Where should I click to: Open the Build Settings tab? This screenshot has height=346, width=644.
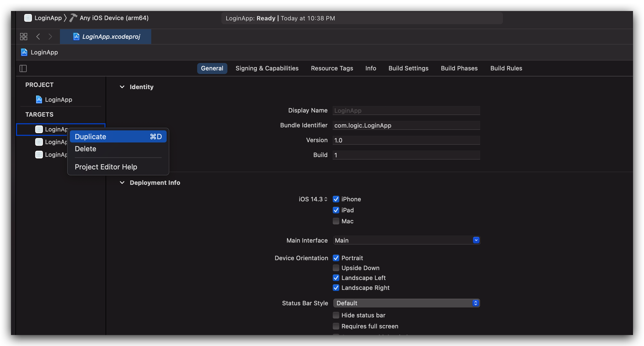[408, 68]
